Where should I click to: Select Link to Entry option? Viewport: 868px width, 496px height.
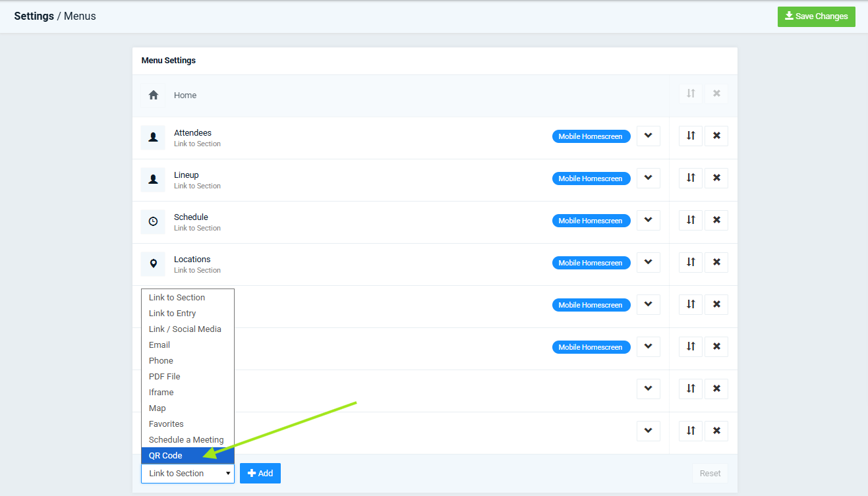pos(188,314)
